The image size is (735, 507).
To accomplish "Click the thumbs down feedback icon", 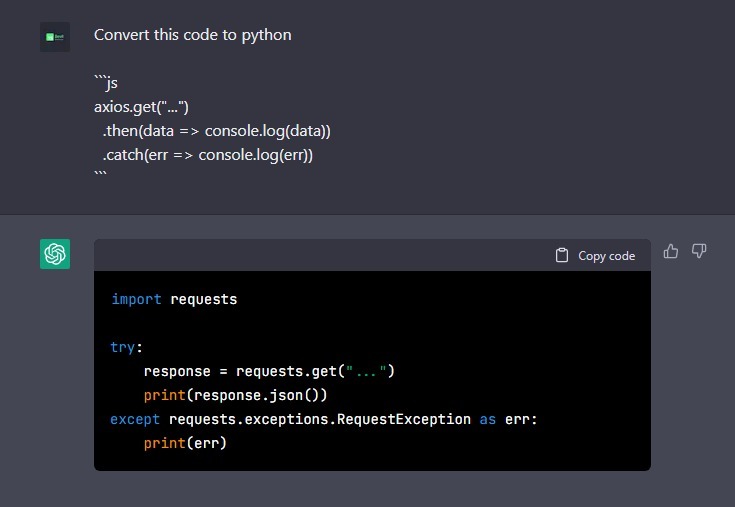I will [x=699, y=251].
